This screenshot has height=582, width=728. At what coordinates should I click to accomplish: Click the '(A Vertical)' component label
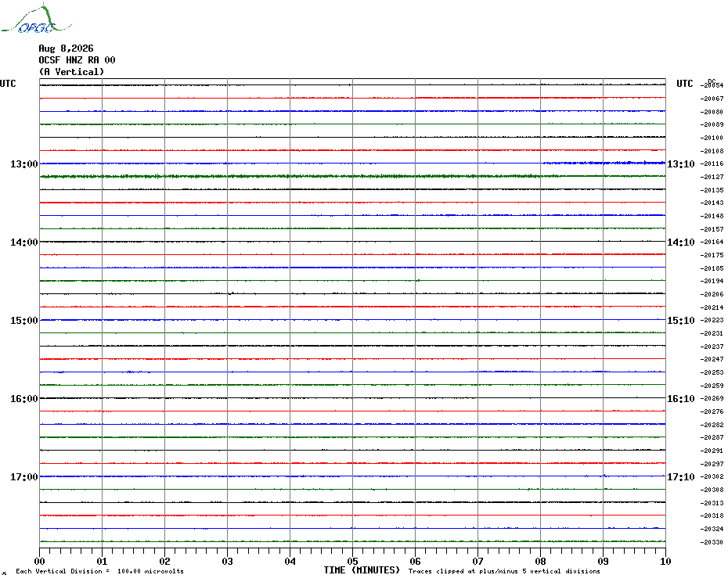tap(71, 71)
